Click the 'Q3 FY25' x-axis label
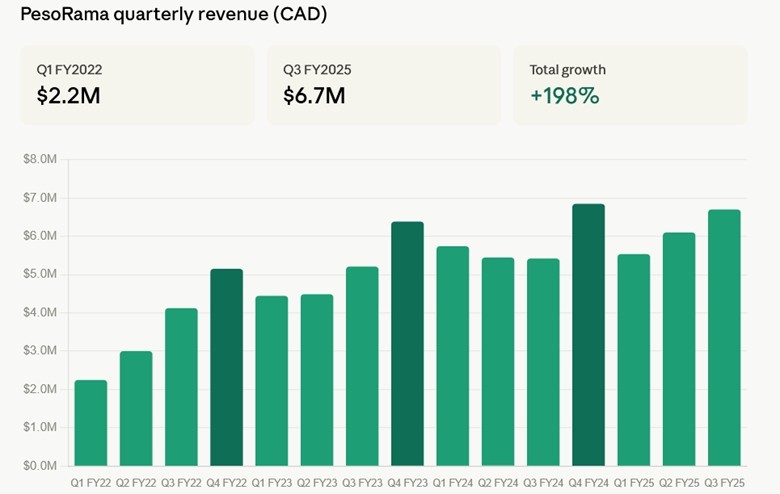Viewport: 780px width, 494px height. (724, 483)
